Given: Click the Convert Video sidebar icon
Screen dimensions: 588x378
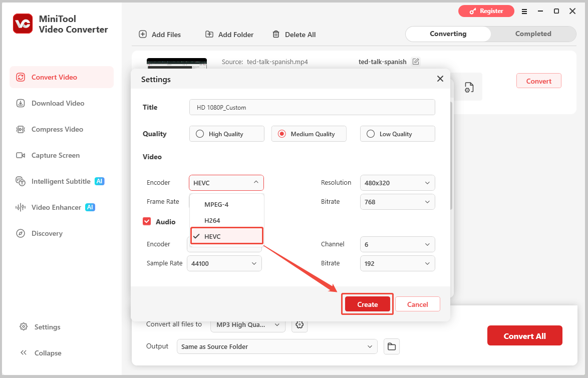Looking at the screenshot, I should tap(21, 77).
